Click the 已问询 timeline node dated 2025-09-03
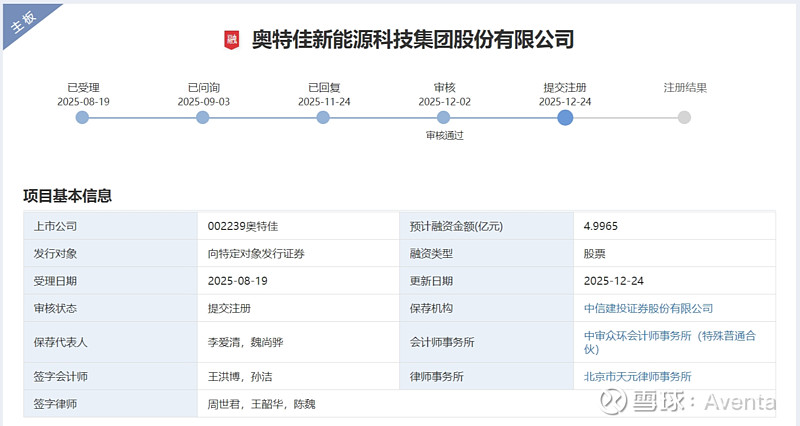The height and width of the screenshot is (426, 800). [x=203, y=118]
